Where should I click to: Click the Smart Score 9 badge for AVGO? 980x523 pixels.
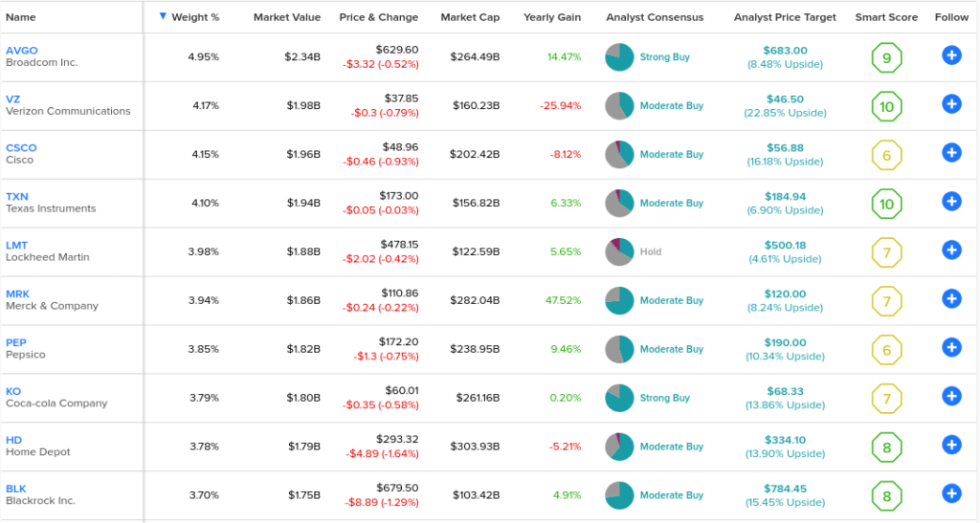[886, 58]
